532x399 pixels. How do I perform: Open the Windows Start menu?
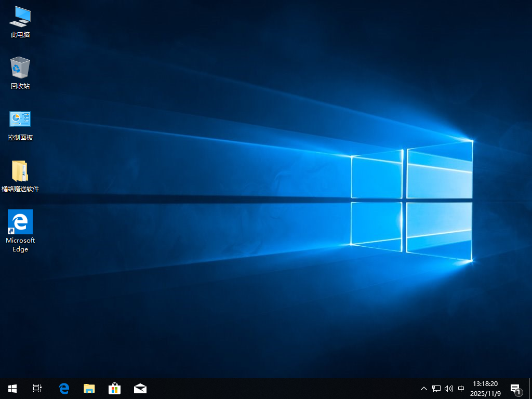12,388
